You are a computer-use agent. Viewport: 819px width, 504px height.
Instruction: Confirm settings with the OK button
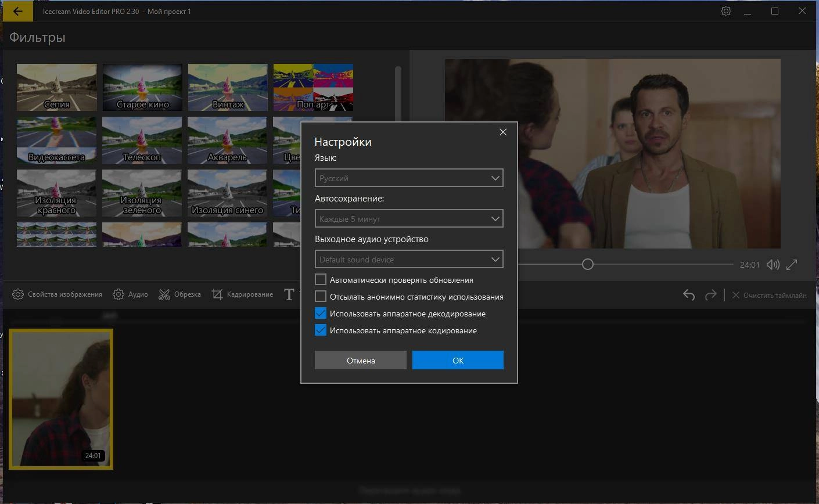coord(458,360)
